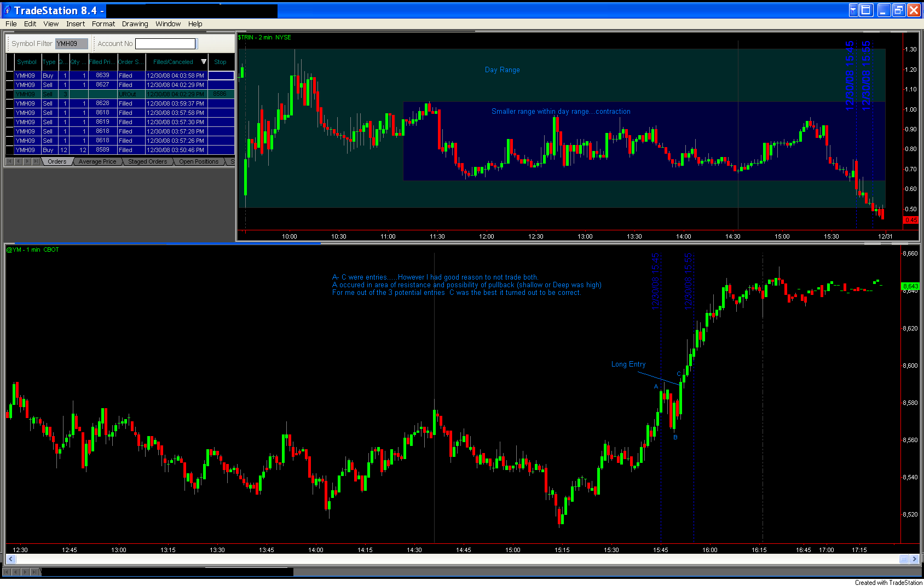Sort by the Filled/Canceled column arrow

[204, 62]
